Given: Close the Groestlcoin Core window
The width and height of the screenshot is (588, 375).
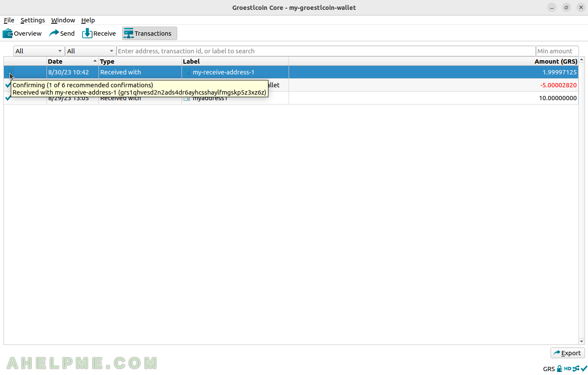Looking at the screenshot, I should [580, 8].
